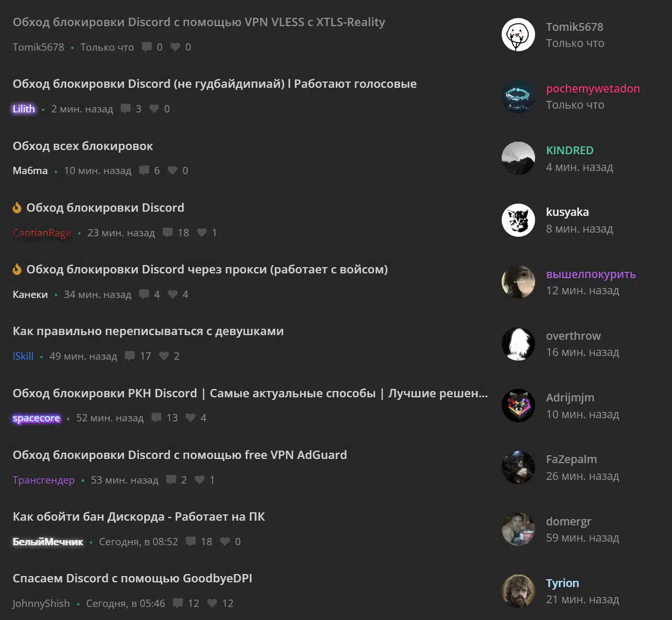672x620 pixels.
Task: Click the flame icon beside 'Обход блокировки Discord'
Action: 17,208
